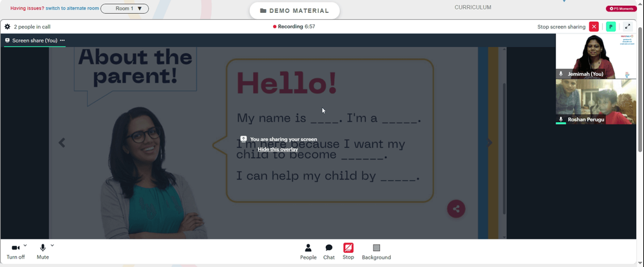Select Jemimah (You) video thumbnail
The width and height of the screenshot is (644, 267).
pyautogui.click(x=596, y=56)
